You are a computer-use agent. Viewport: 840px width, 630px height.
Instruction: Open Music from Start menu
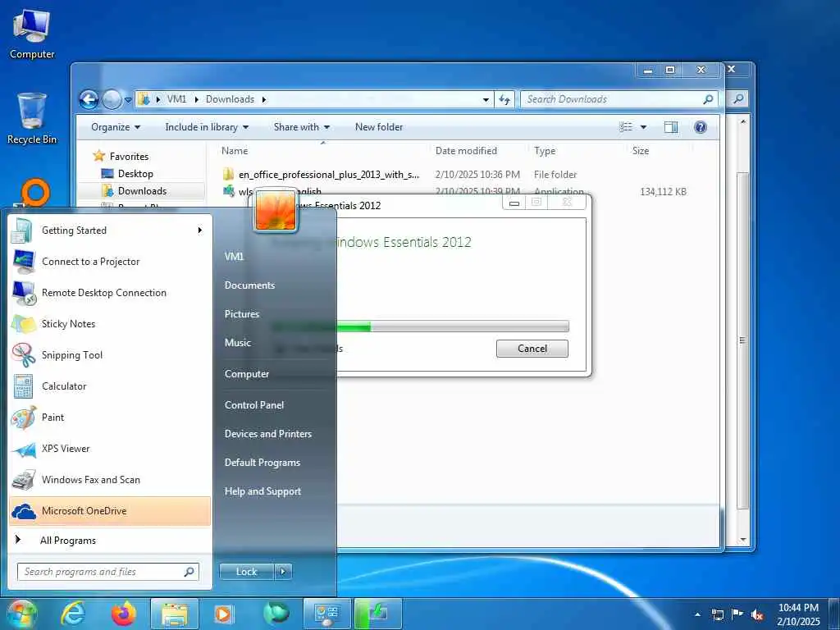[238, 342]
